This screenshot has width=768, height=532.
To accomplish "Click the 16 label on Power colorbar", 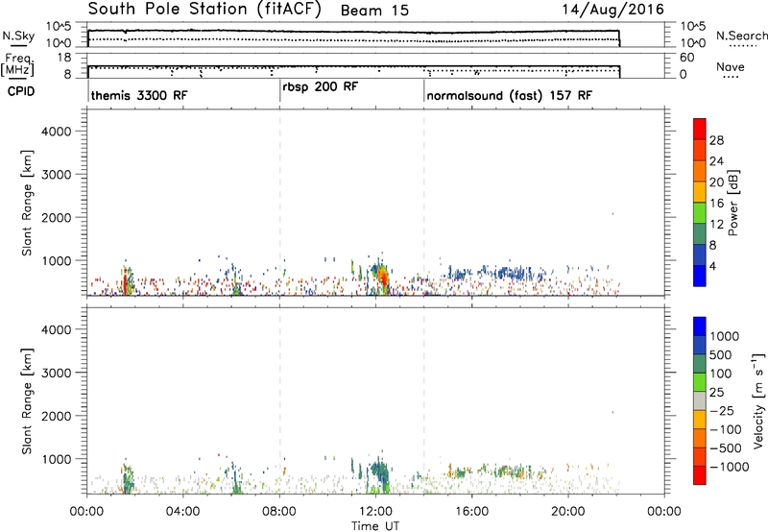I will (716, 204).
